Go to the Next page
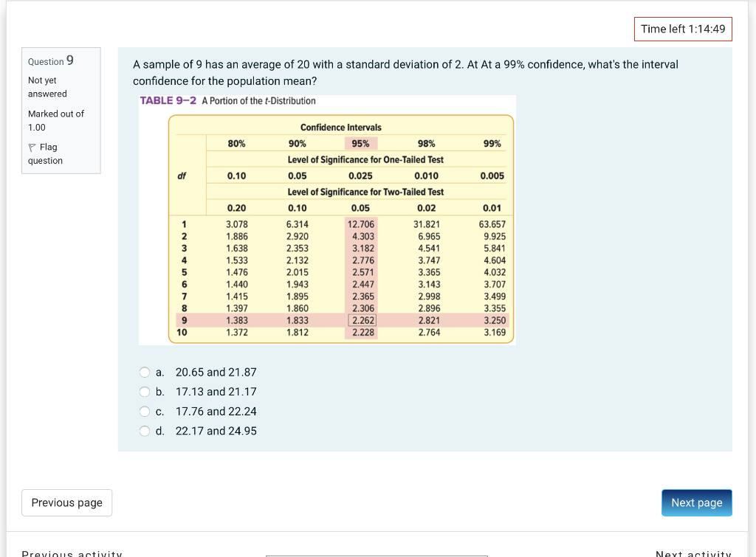Screen dimensions: 756x557 pos(697,502)
